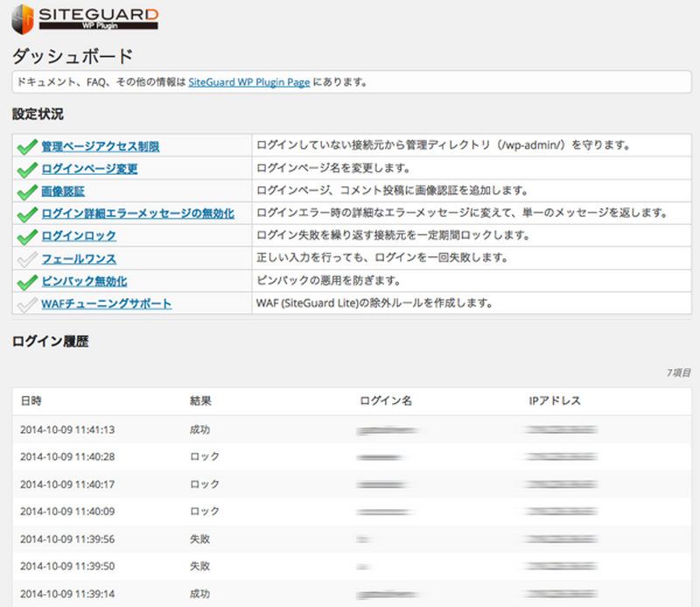Click the SiteGuard shield logo icon

24,18
